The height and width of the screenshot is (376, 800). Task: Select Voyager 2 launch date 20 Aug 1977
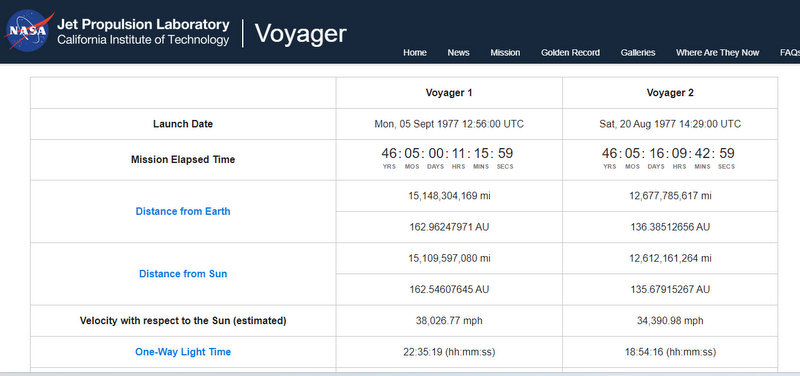coord(670,124)
